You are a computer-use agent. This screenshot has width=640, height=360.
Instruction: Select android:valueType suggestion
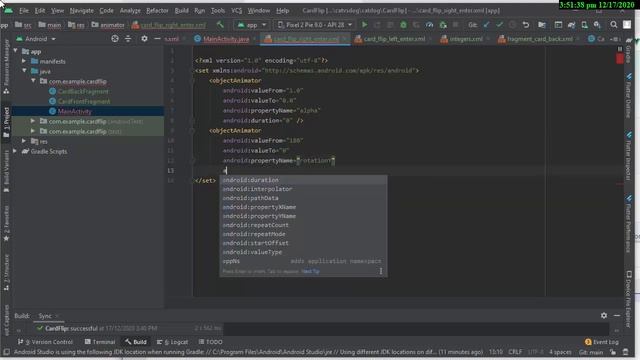pyautogui.click(x=303, y=252)
